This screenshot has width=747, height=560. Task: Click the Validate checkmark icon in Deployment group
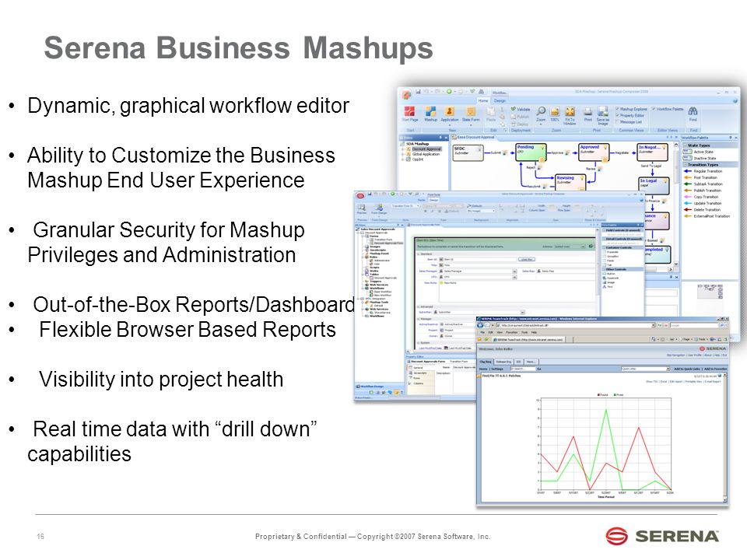point(513,109)
